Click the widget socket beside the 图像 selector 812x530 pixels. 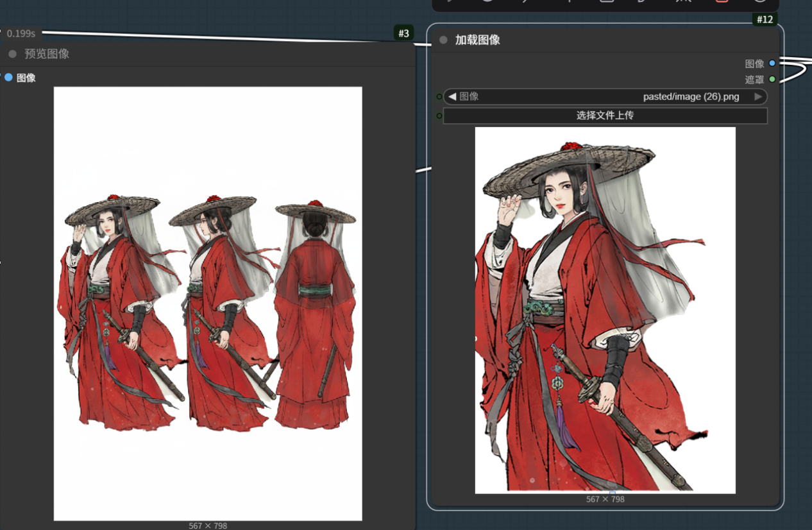439,97
